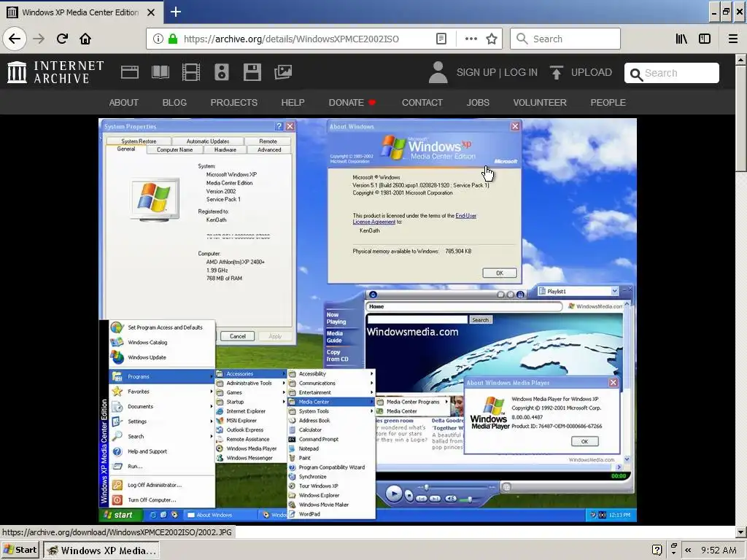
Task: Open the Video film-strip icon
Action: [x=191, y=72]
